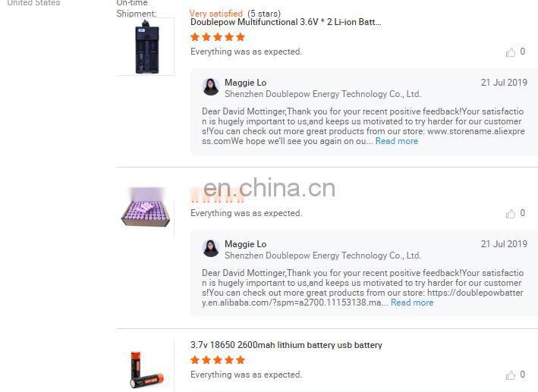Click the five-star rating of USB battery review

pyautogui.click(x=218, y=360)
